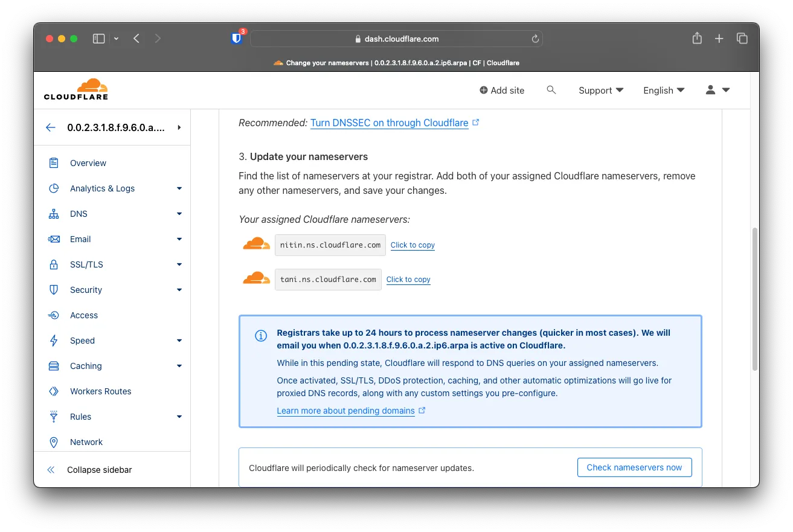The image size is (793, 532).
Task: Click Check nameservers now button
Action: pyautogui.click(x=634, y=467)
